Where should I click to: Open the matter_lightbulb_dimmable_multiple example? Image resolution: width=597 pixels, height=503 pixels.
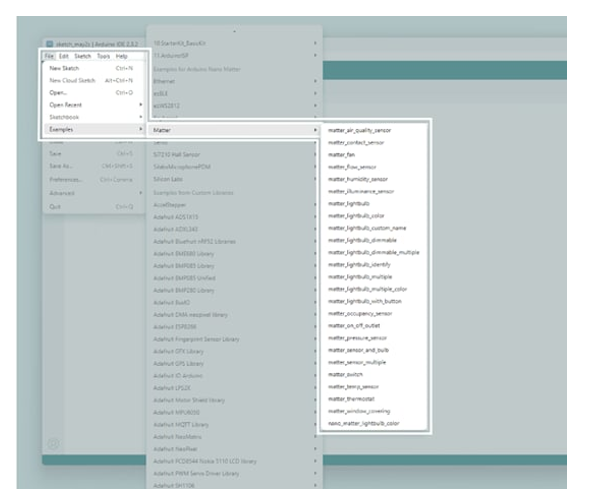tap(375, 252)
